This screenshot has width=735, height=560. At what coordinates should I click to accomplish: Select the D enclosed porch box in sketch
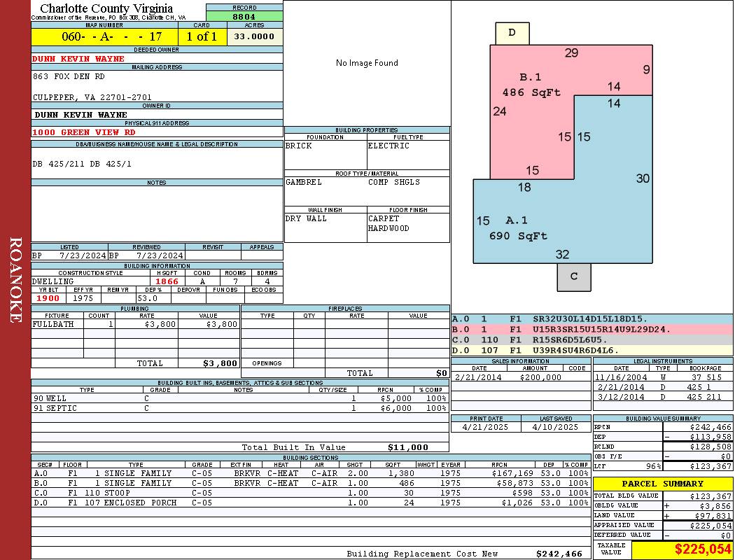click(x=512, y=34)
